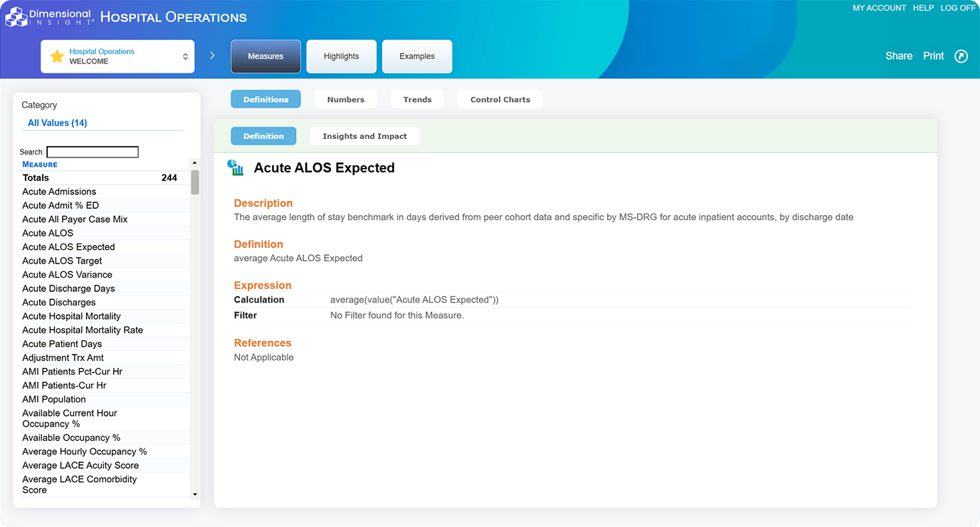Open the My Account link

pyautogui.click(x=879, y=8)
